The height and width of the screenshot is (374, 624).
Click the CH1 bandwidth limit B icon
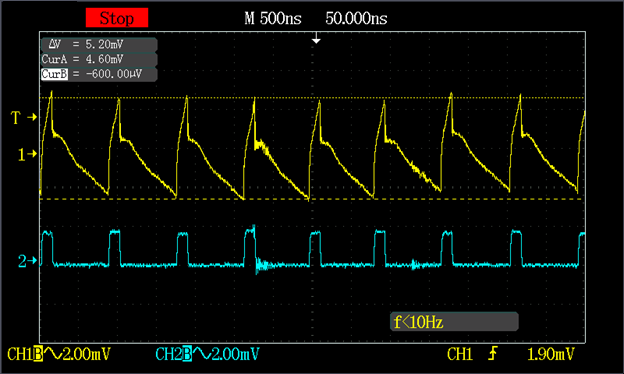tap(38, 354)
